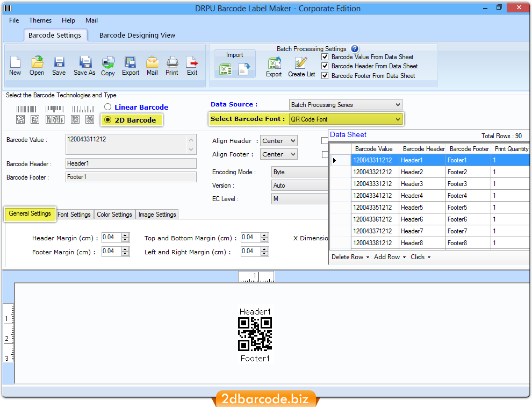Click the New label toolbar icon

tap(15, 62)
